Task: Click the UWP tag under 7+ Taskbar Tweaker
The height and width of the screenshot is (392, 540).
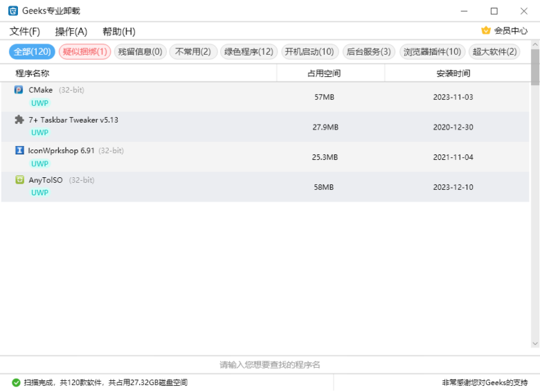Action: [39, 132]
